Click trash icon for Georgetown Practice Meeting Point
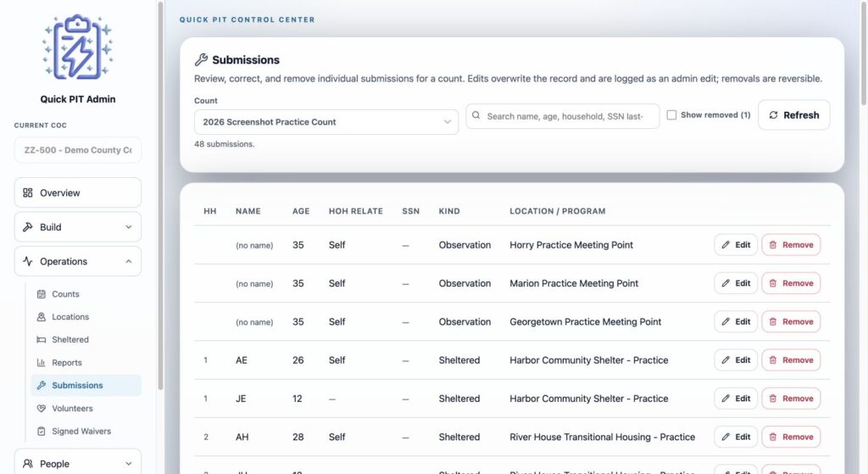This screenshot has width=868, height=474. tap(773, 321)
